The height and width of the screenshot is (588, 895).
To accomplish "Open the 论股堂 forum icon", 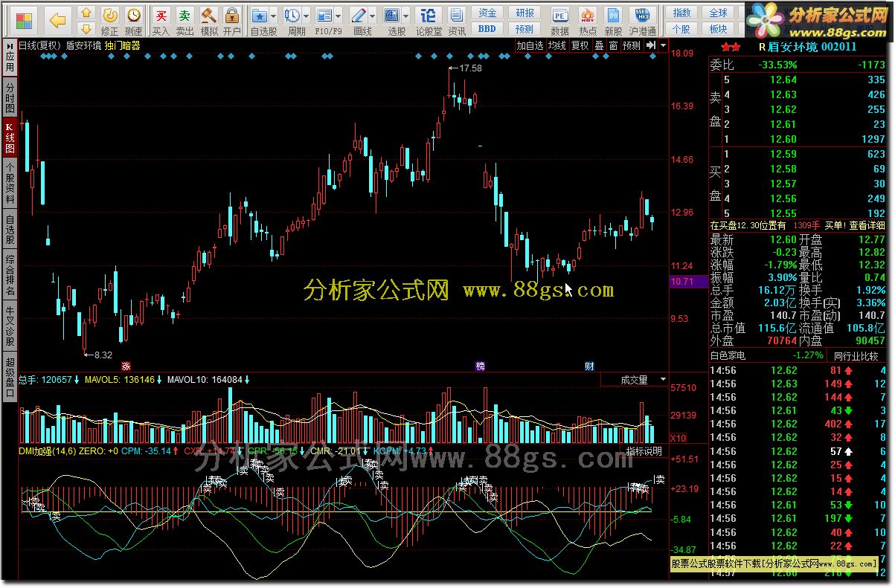I will coord(428,15).
